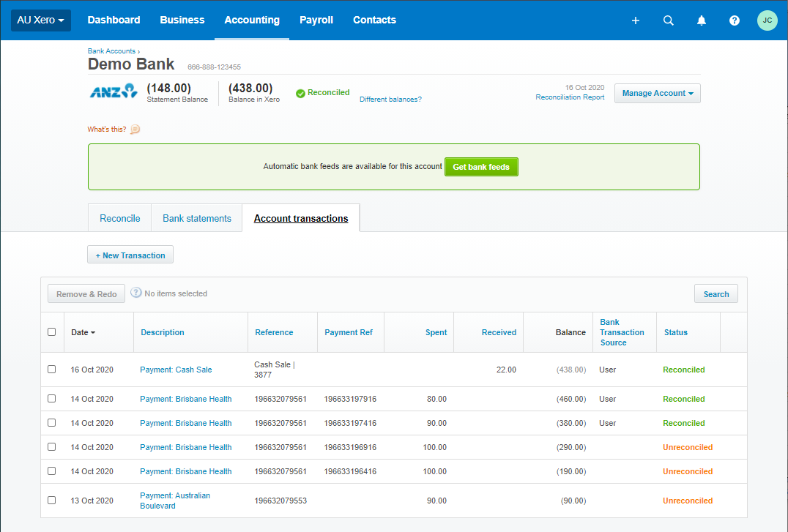The height and width of the screenshot is (532, 788).
Task: Click the help icon beside No items selected
Action: tap(135, 293)
